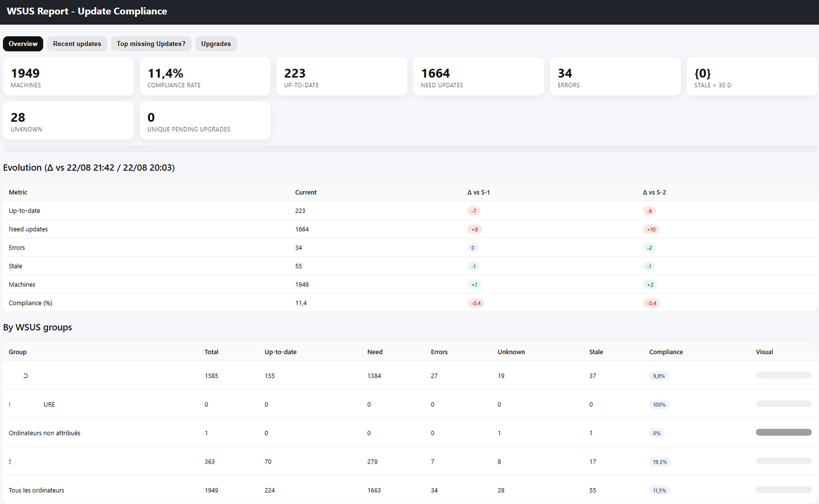
Task: Click the 19,3% compliance badge
Action: tap(660, 462)
